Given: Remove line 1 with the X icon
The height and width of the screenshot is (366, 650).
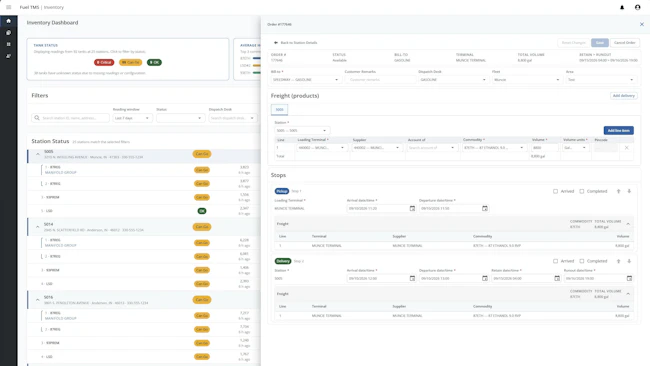Looking at the screenshot, I should click(626, 148).
